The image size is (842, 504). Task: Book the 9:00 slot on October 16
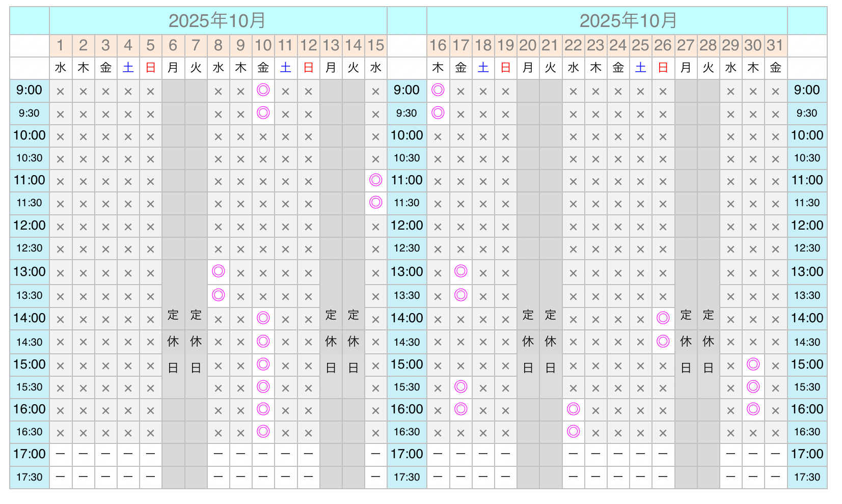(x=438, y=90)
